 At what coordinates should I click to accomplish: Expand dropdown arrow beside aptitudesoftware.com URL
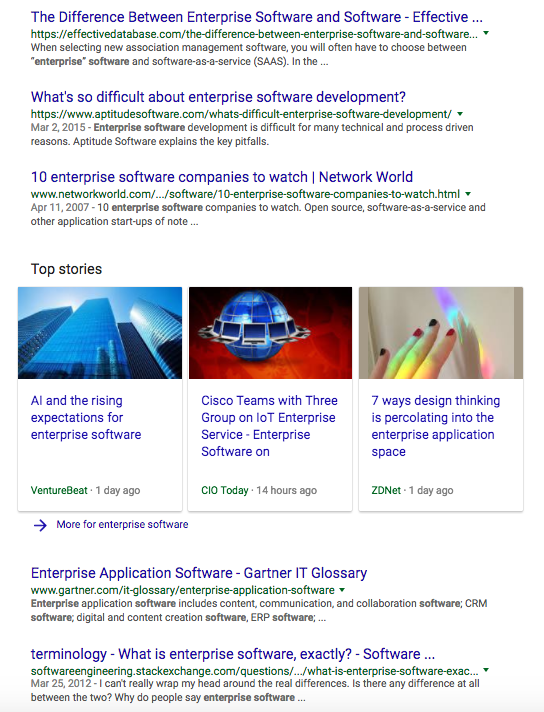pos(460,114)
